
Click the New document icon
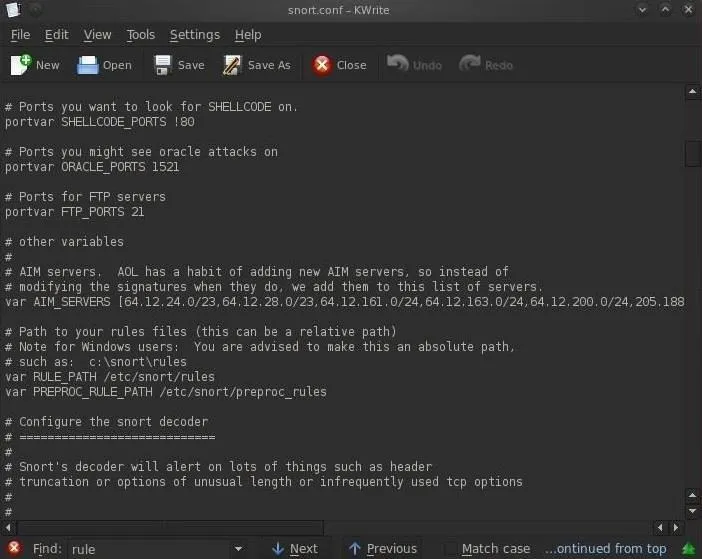click(20, 65)
